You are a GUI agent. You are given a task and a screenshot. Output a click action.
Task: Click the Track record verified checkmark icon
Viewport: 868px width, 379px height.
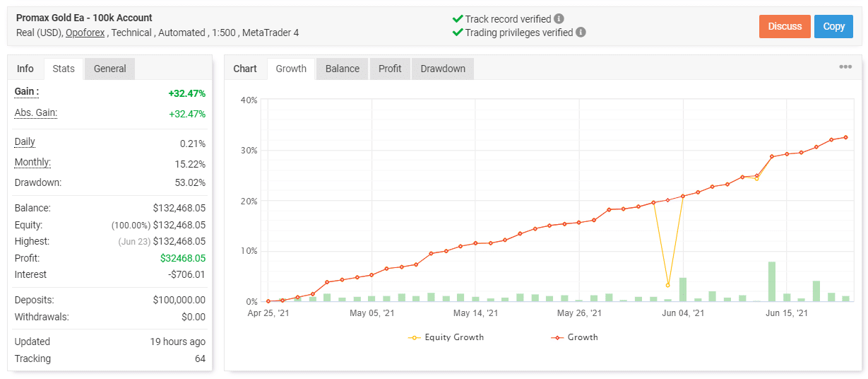click(x=457, y=18)
